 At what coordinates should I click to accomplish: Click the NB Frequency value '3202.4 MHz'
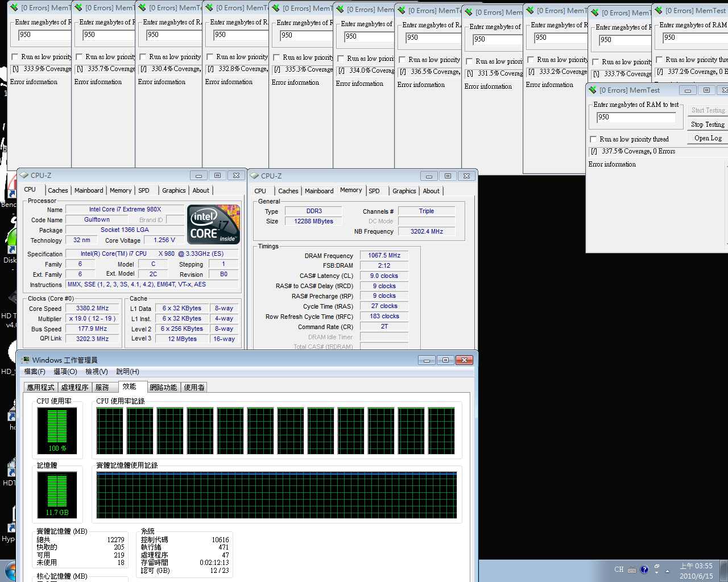[x=427, y=231]
